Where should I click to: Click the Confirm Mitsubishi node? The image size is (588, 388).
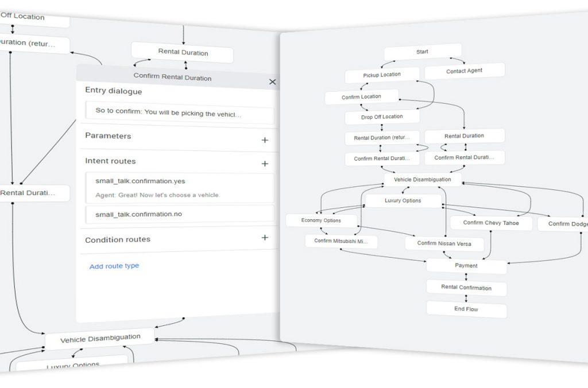coord(341,241)
